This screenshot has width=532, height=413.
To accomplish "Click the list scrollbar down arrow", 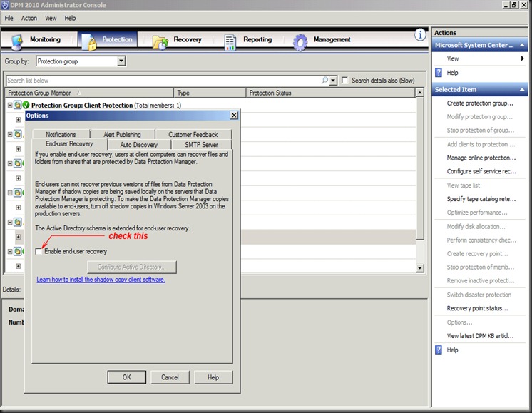I will click(420, 268).
